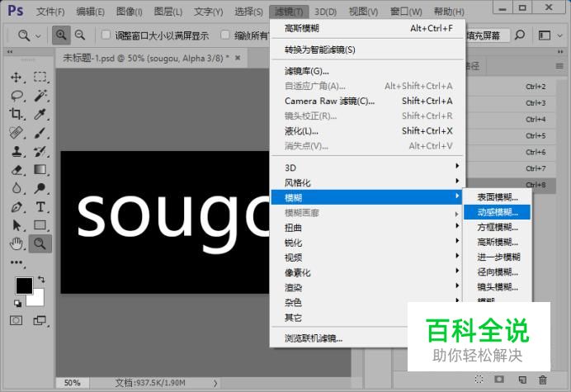
Task: Expand the 锐化 submenu
Action: tap(368, 243)
